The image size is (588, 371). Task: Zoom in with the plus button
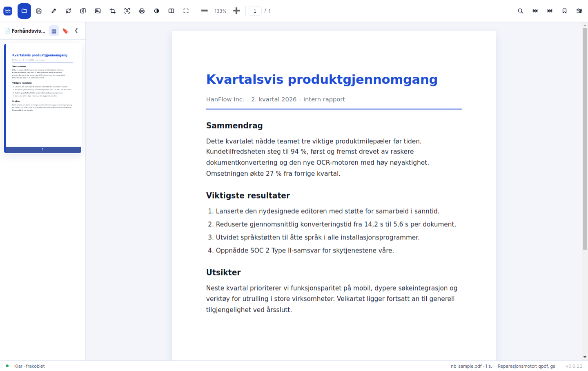coord(236,11)
